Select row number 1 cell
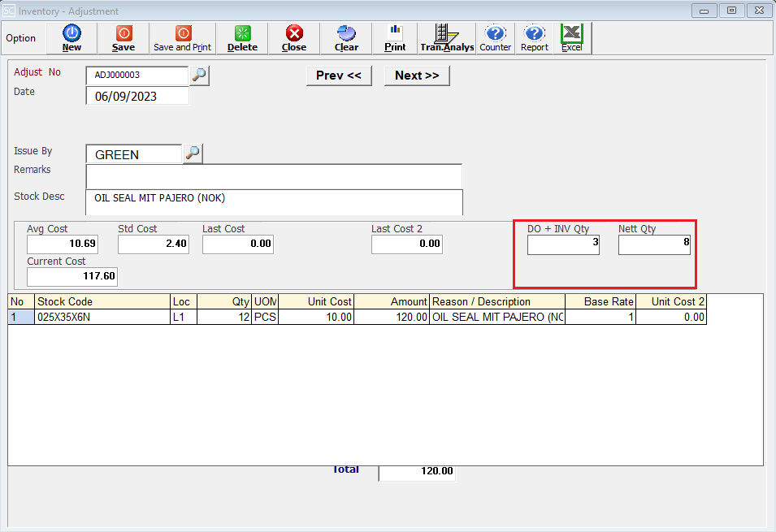776x532 pixels. pyautogui.click(x=21, y=318)
